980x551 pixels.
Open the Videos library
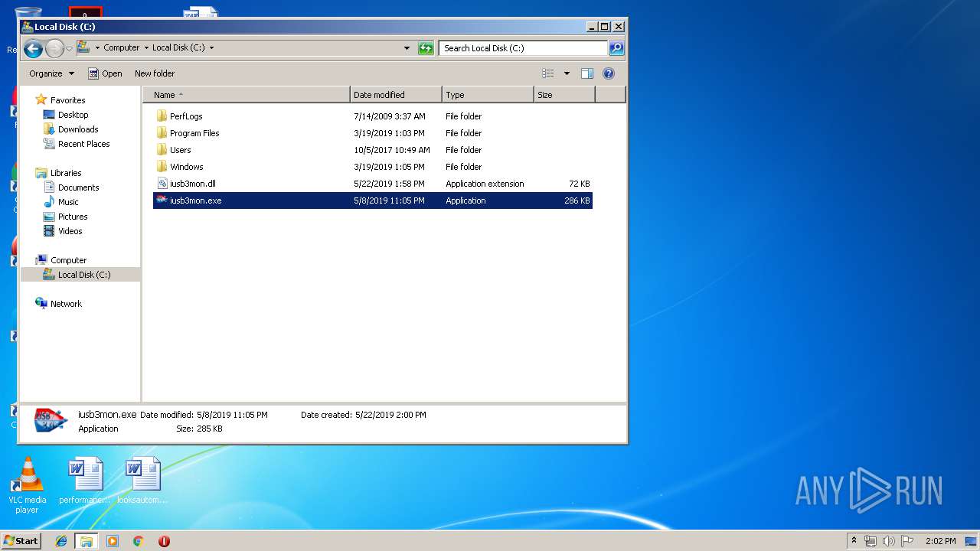pyautogui.click(x=70, y=231)
